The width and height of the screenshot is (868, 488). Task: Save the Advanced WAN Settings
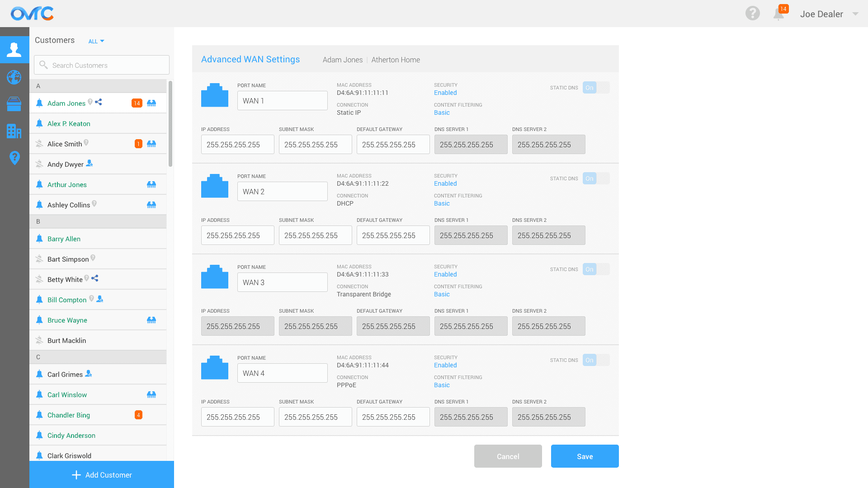click(x=585, y=456)
